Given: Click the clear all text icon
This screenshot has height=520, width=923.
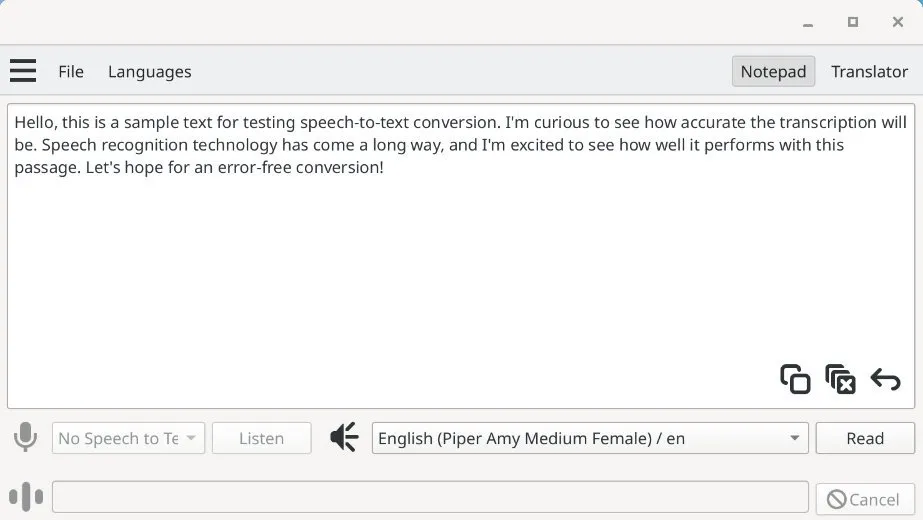Looking at the screenshot, I should pyautogui.click(x=840, y=379).
